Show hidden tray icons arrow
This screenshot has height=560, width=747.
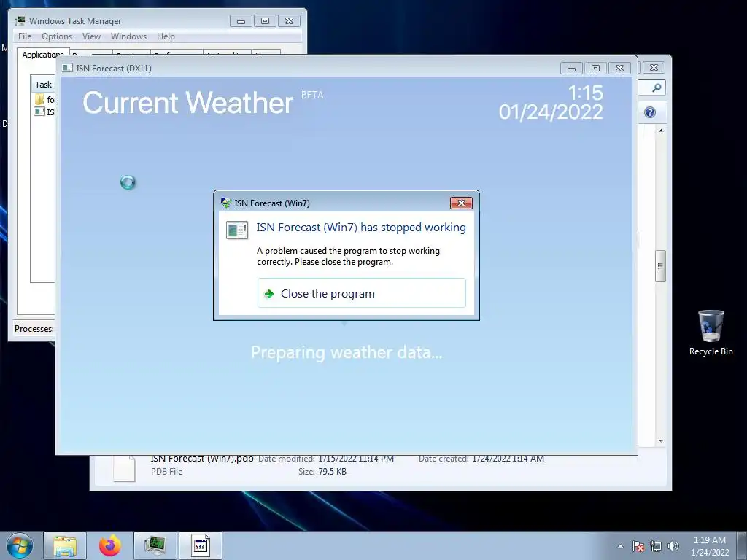pyautogui.click(x=620, y=546)
